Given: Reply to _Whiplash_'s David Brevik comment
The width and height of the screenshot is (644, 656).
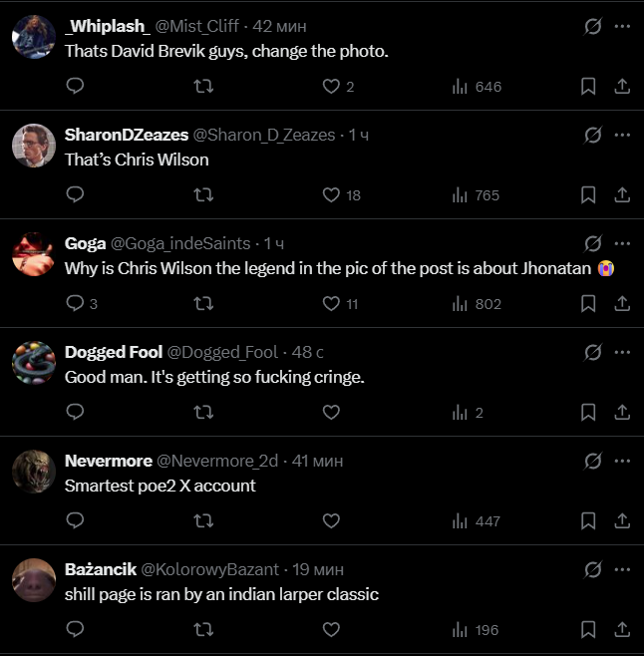Looking at the screenshot, I should pyautogui.click(x=76, y=86).
